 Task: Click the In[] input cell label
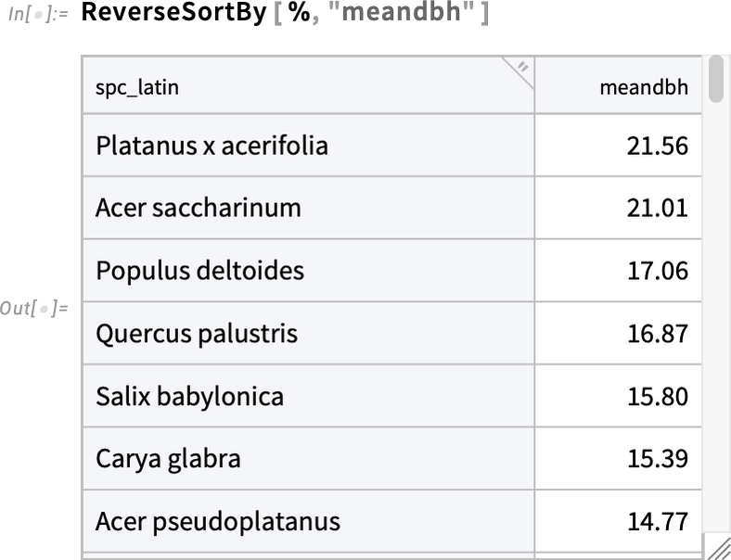coord(38,14)
